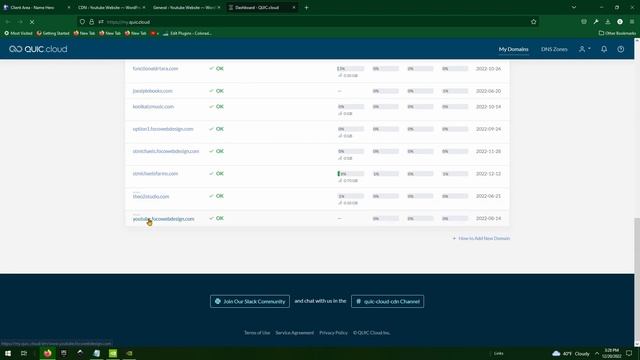The height and width of the screenshot is (360, 640).
Task: Open the Most Visited bookmarks
Action: pyautogui.click(x=18, y=33)
